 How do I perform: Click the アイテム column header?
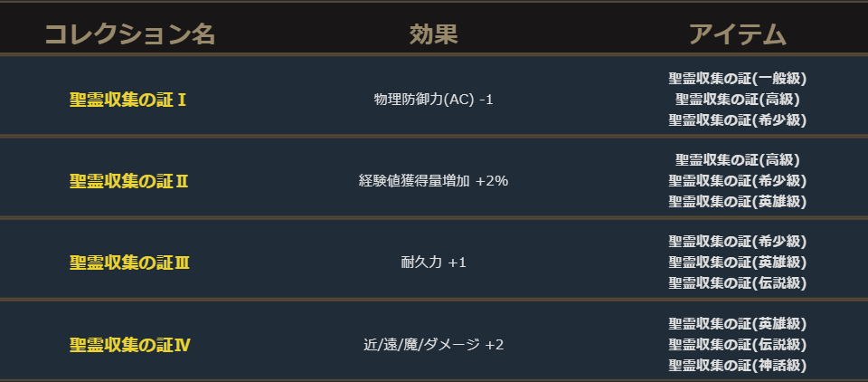737,34
